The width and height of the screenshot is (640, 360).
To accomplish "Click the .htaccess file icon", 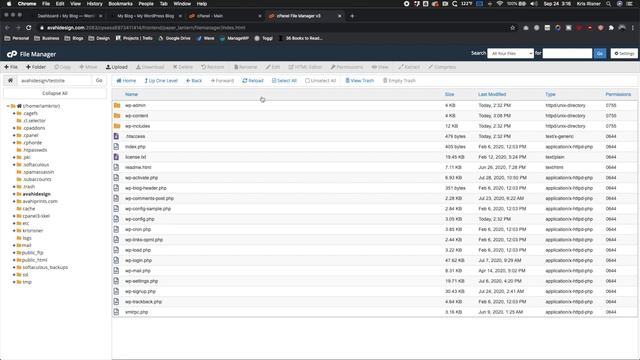I will point(116,136).
